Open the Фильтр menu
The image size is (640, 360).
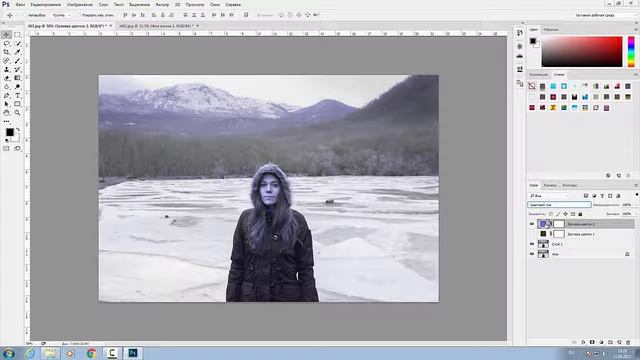point(162,4)
